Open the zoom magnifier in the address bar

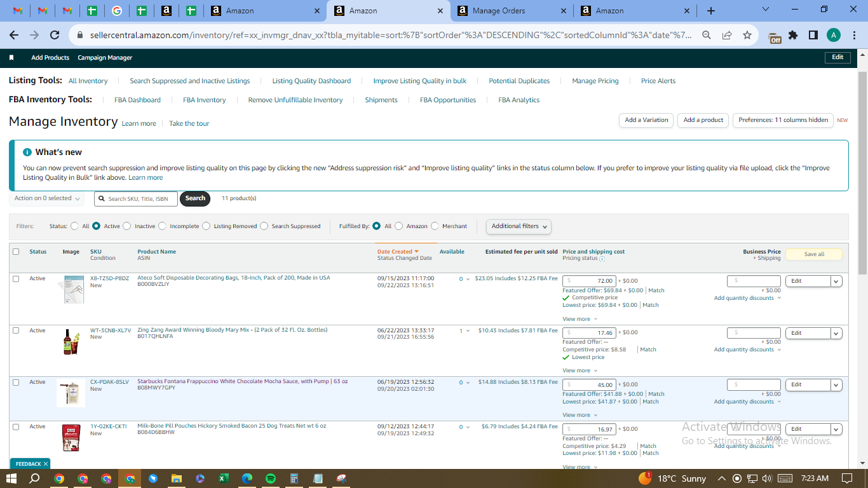pos(706,36)
